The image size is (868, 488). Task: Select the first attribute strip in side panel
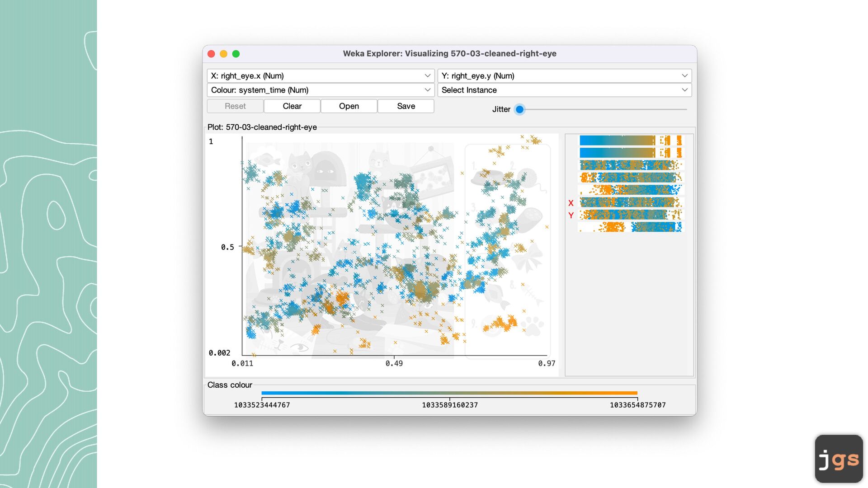click(x=631, y=141)
